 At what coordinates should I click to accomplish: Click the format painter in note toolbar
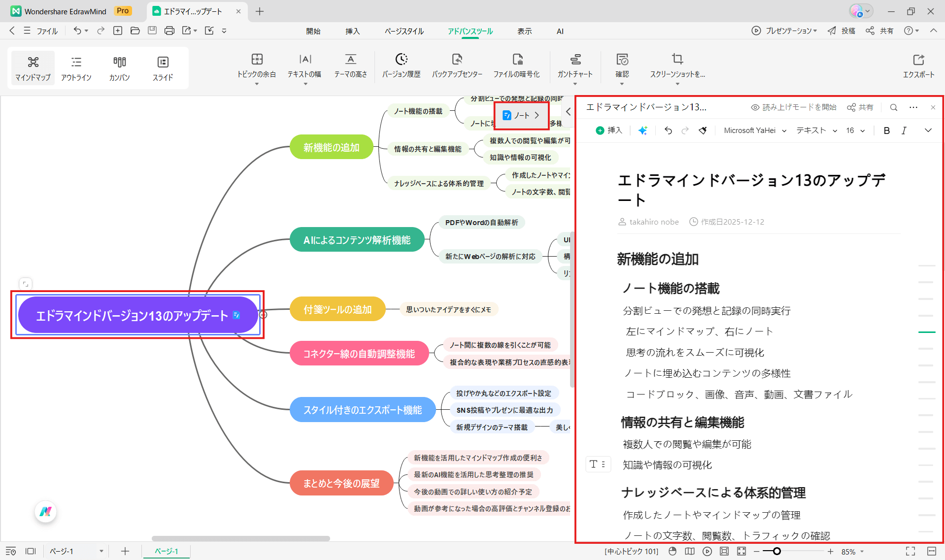[x=703, y=131]
